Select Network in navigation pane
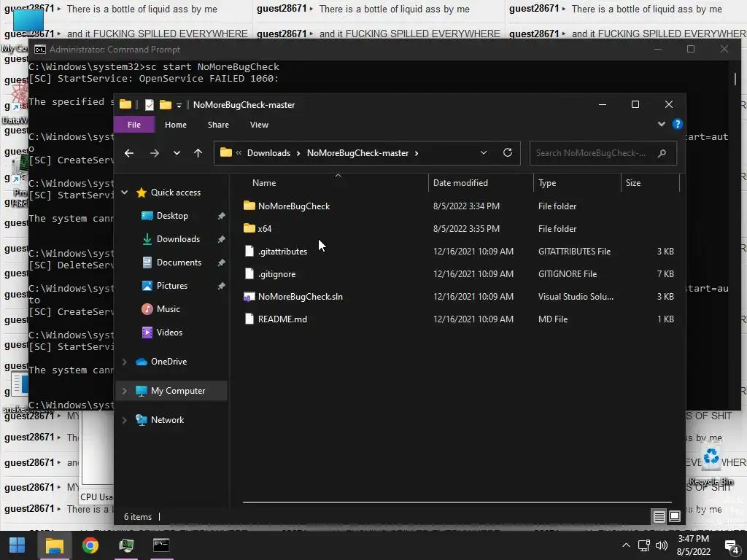Viewport: 747px width, 560px height. click(x=167, y=419)
